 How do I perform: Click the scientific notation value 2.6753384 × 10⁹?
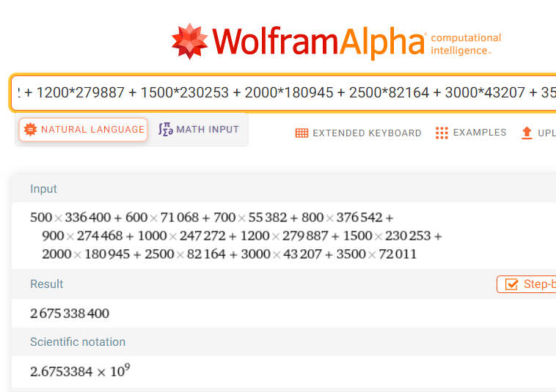tap(80, 371)
